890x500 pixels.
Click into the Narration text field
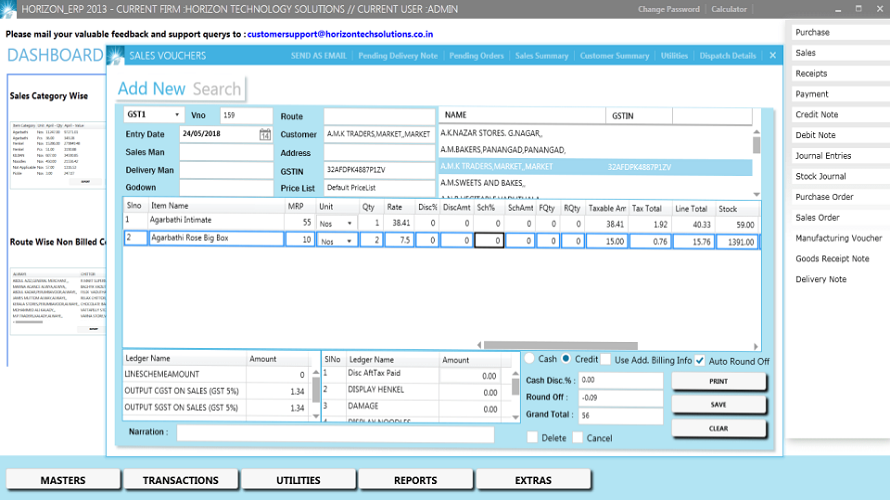point(335,434)
